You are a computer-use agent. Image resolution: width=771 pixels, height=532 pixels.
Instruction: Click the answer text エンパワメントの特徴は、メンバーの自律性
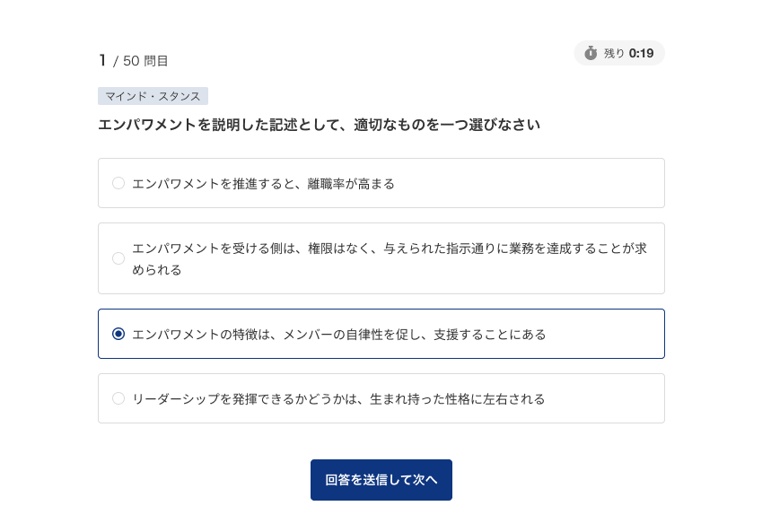[x=338, y=334]
